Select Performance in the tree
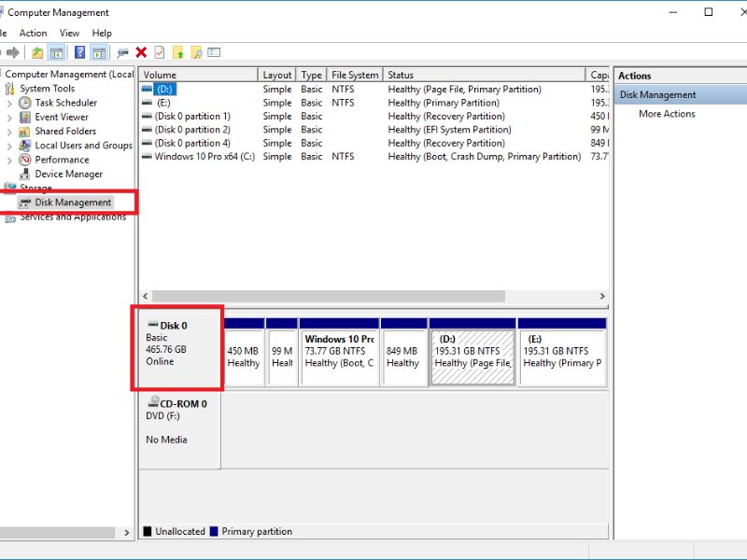Image resolution: width=747 pixels, height=560 pixels. 62,160
